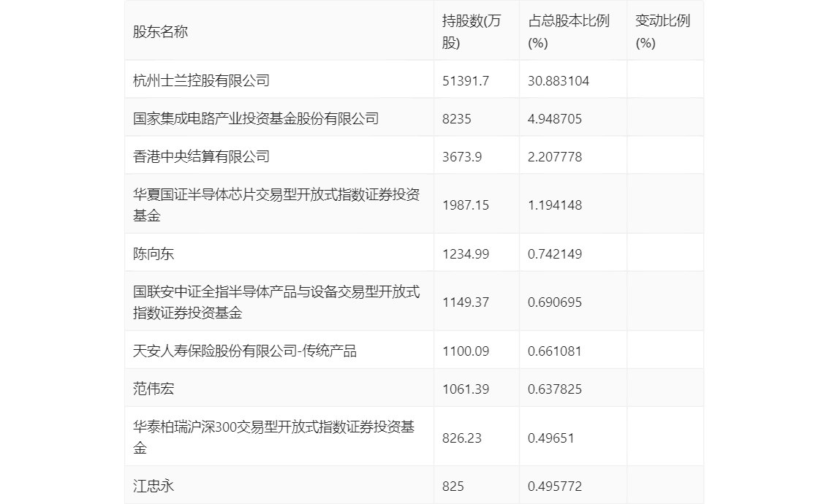Screen dimensions: 829x504
Task: Select 国联安中证全指半导体产品与设备 fund name
Action: [276, 302]
